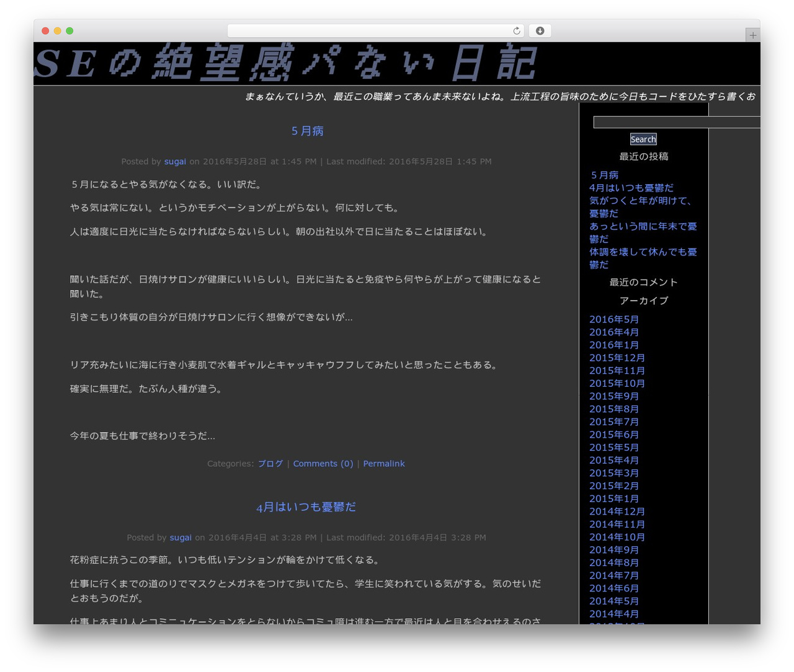Open the 2014年10月 archive

pos(617,537)
